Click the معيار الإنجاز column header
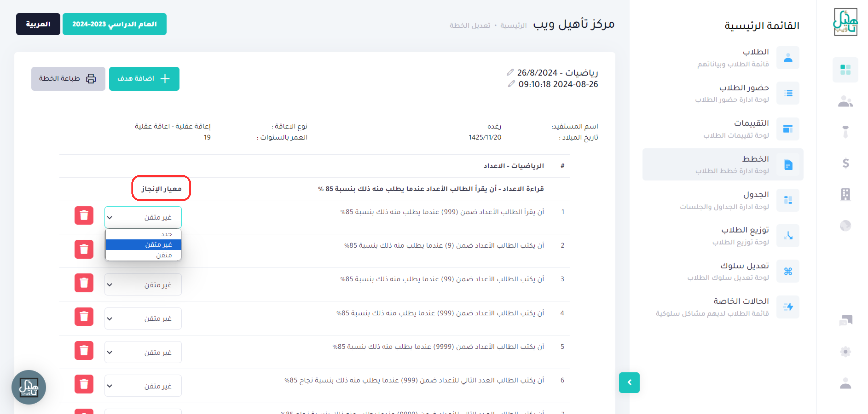The height and width of the screenshot is (414, 868). [161, 189]
